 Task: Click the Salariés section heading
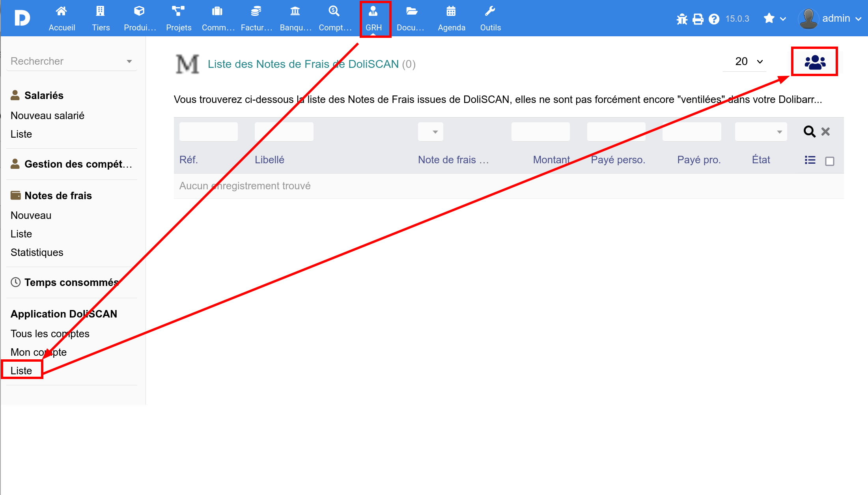pyautogui.click(x=44, y=95)
